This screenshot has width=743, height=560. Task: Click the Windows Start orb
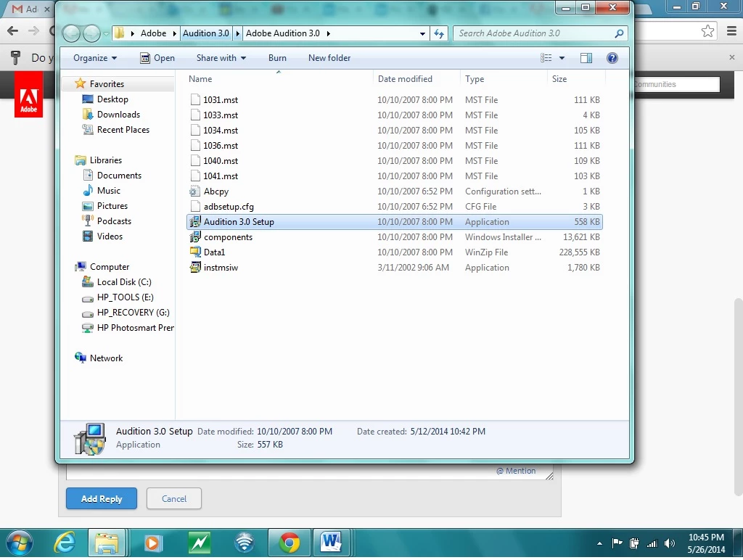[x=19, y=543]
